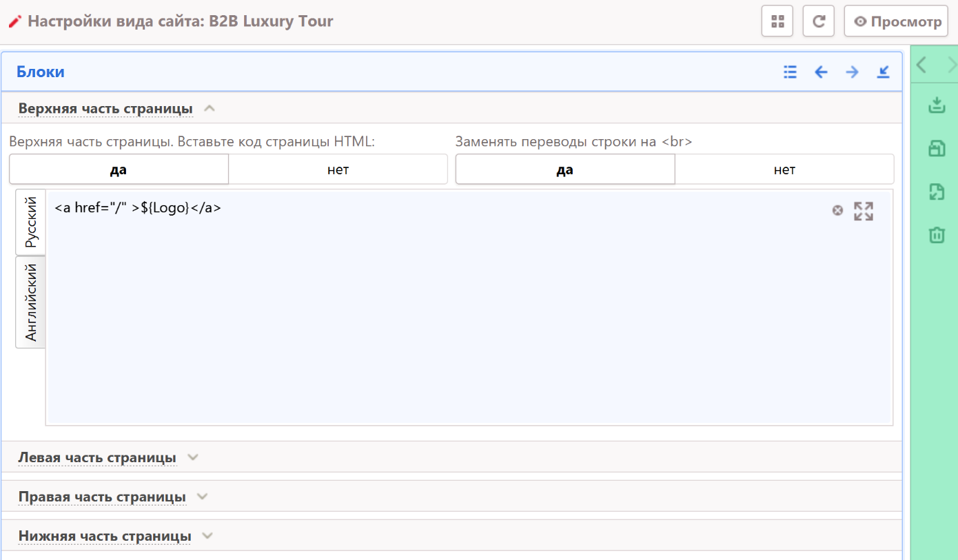Image resolution: width=958 pixels, height=560 pixels.
Task: Click the list icon in Блоки header
Action: tap(790, 72)
